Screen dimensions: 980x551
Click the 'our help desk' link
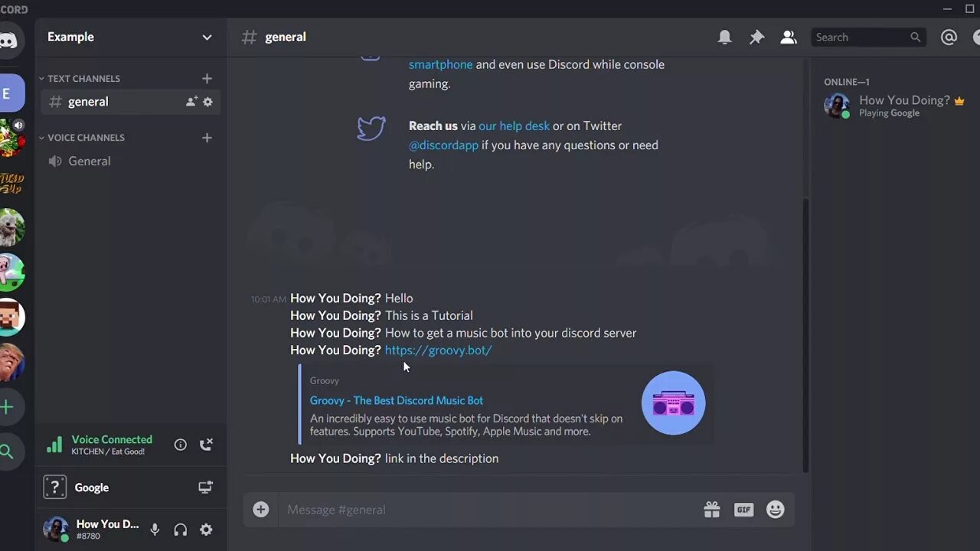click(514, 126)
